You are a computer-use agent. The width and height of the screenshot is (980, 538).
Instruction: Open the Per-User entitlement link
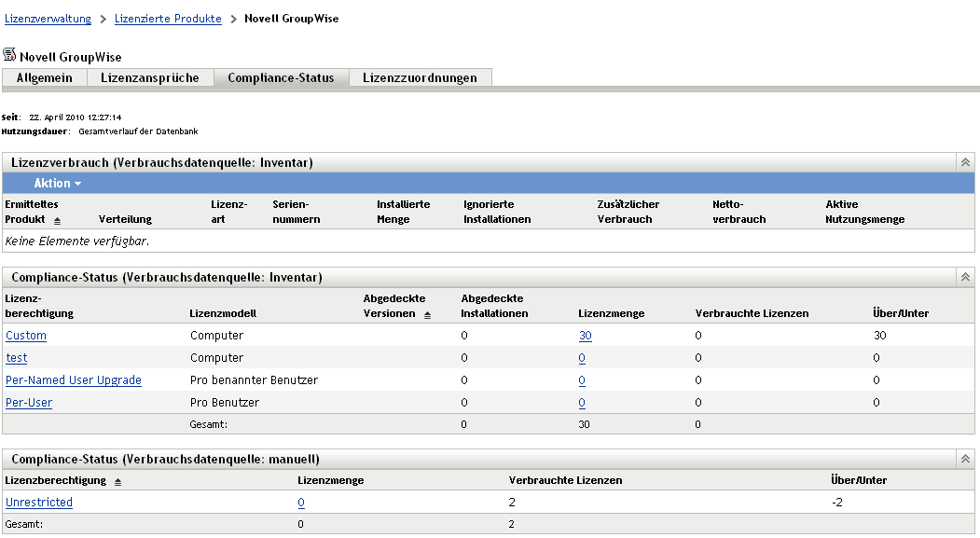click(29, 403)
